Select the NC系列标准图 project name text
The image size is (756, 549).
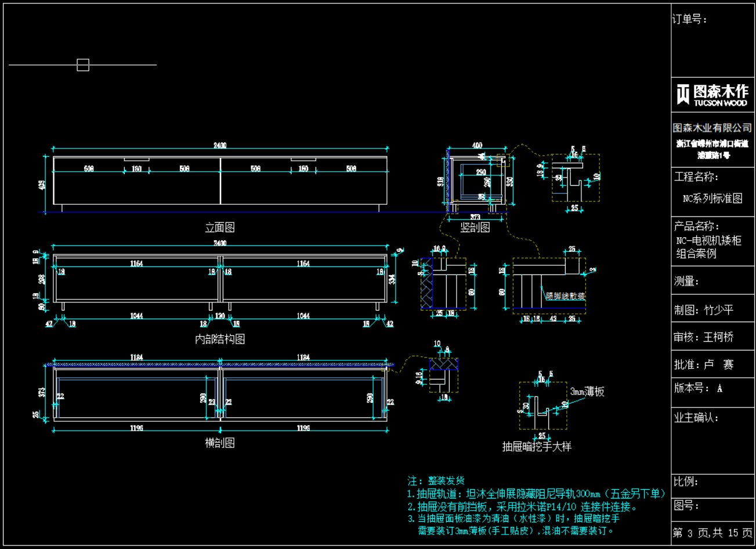click(x=712, y=198)
